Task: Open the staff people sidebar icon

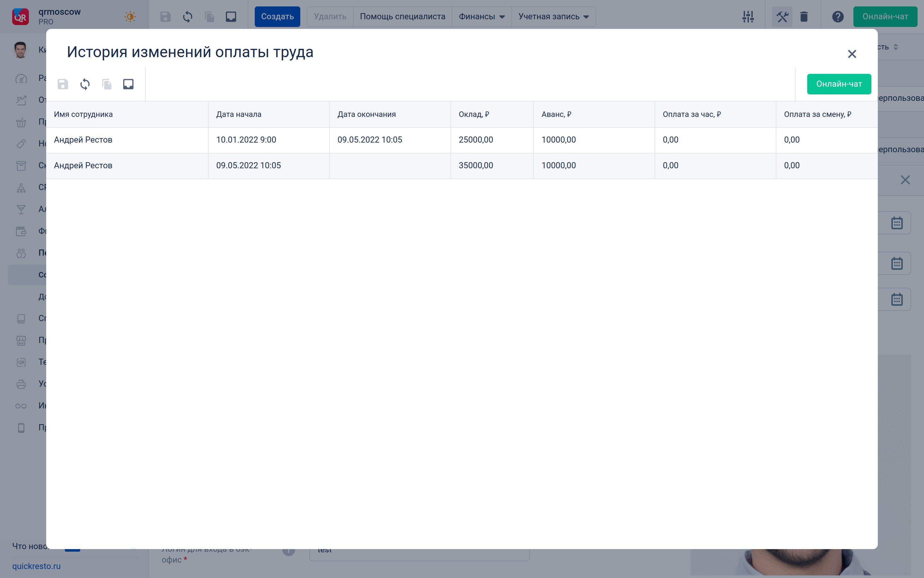Action: (21, 253)
